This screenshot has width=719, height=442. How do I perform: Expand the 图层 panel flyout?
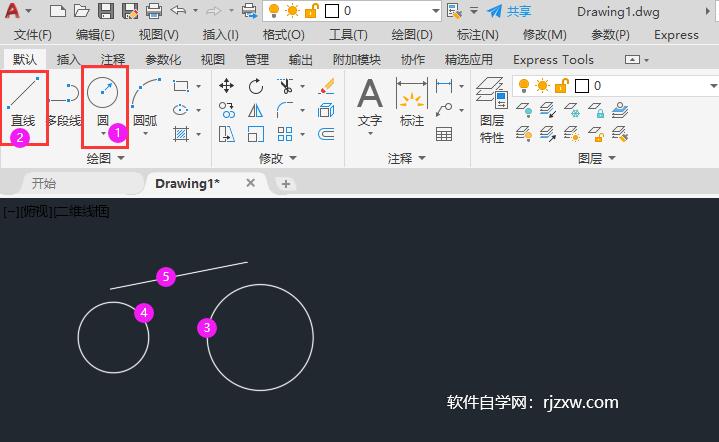point(612,158)
